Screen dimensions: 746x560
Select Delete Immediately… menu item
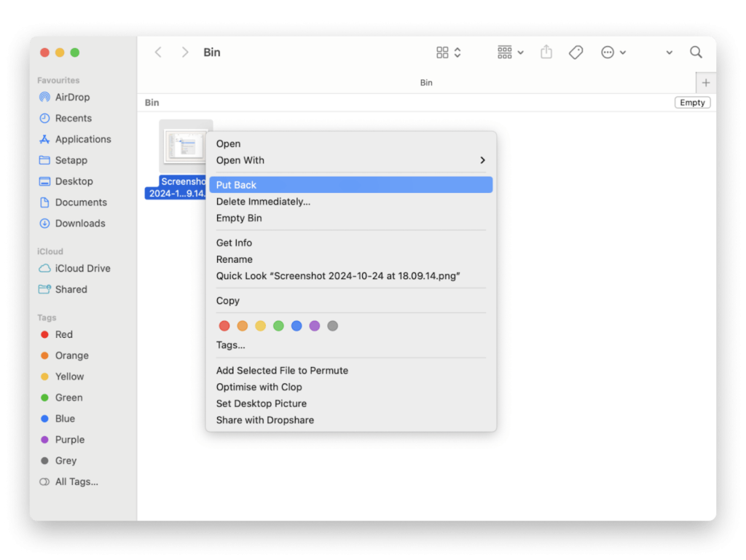pos(263,202)
